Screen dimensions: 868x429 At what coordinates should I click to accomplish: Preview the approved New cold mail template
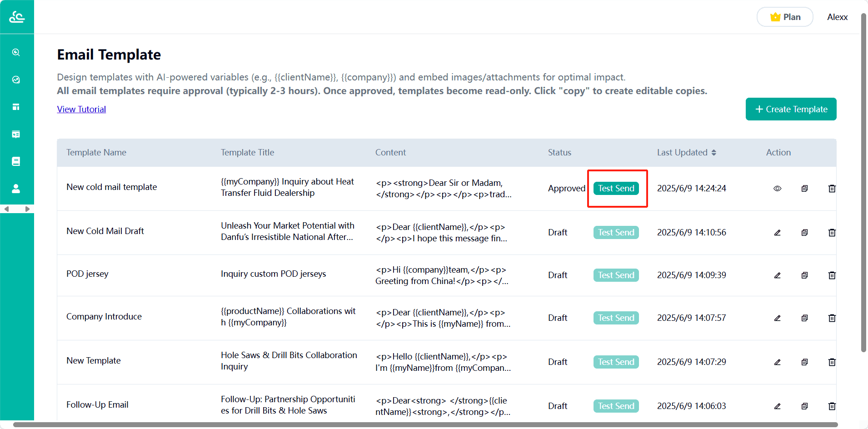point(778,189)
